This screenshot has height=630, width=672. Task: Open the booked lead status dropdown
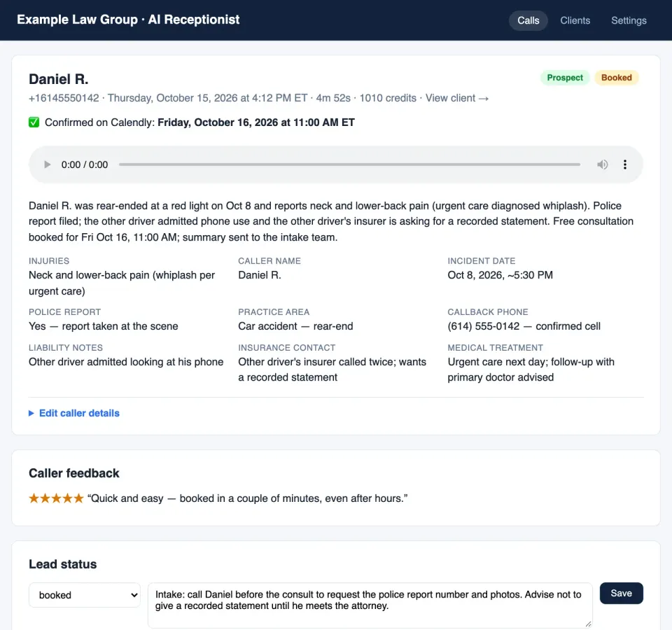point(85,595)
